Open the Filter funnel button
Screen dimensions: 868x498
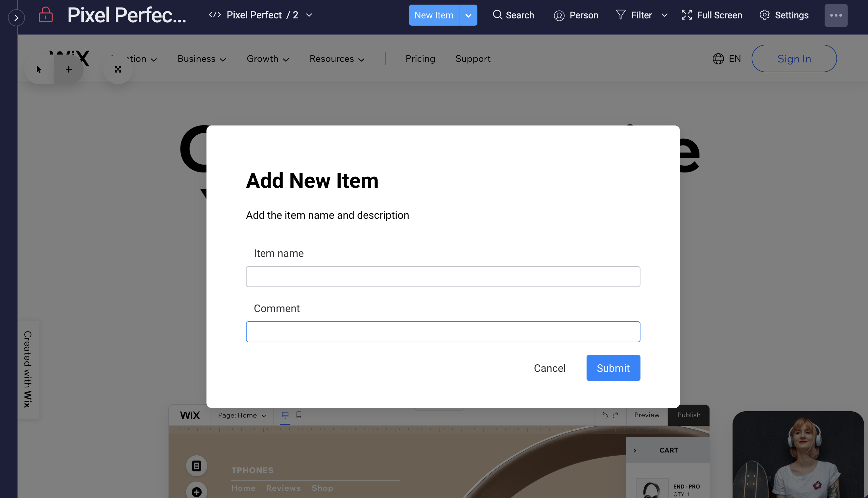click(x=634, y=15)
